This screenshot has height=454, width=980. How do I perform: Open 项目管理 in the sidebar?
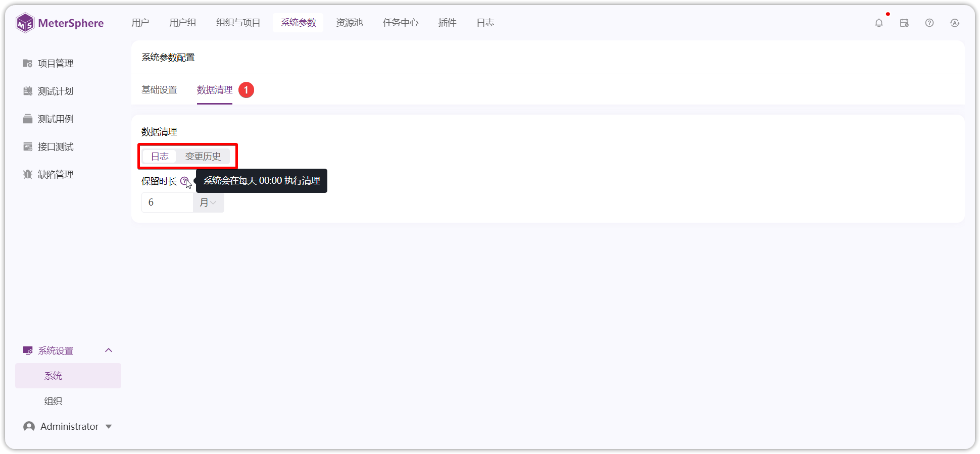point(48,63)
